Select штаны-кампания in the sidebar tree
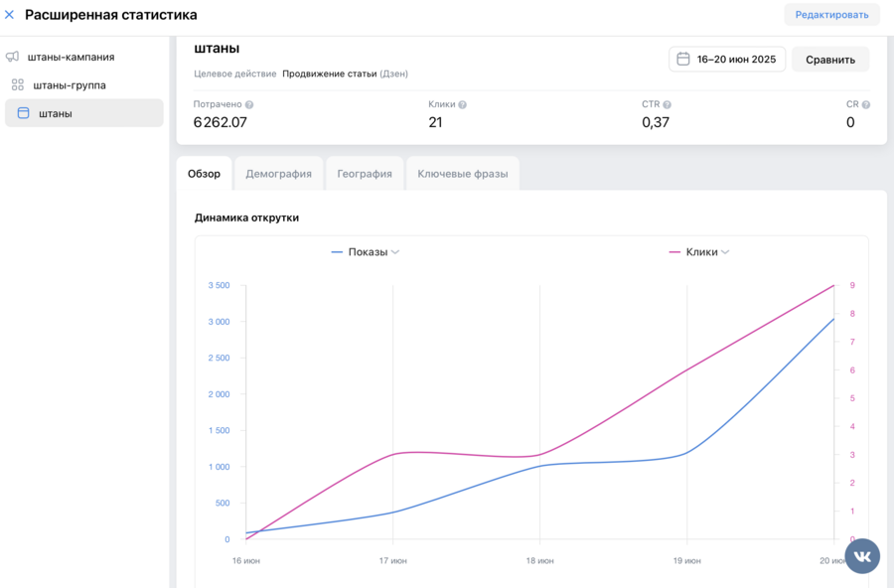 pos(71,57)
